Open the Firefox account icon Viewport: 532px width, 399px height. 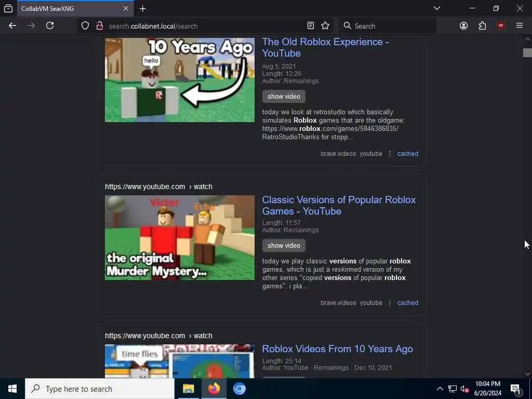pyautogui.click(x=463, y=26)
